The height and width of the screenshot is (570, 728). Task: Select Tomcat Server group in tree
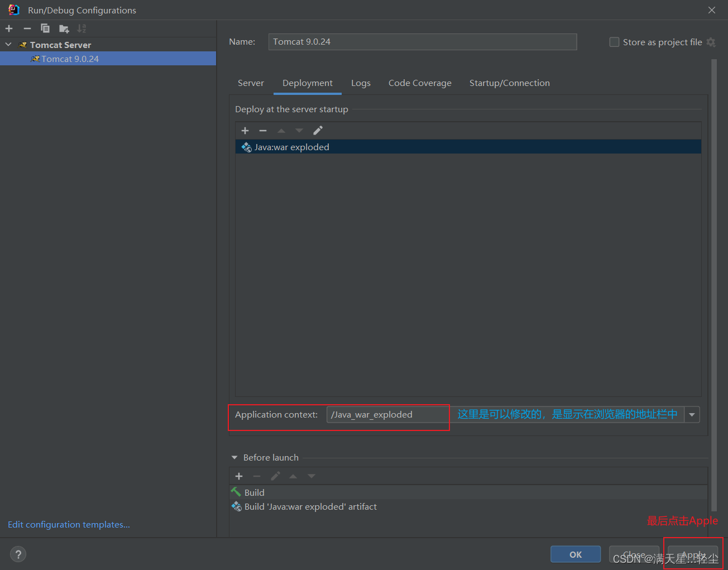click(60, 45)
